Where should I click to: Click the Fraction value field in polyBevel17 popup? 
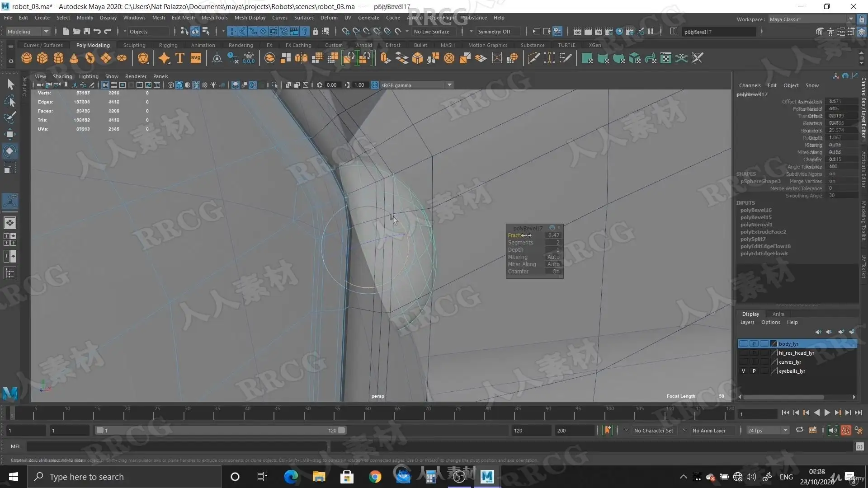[553, 235]
